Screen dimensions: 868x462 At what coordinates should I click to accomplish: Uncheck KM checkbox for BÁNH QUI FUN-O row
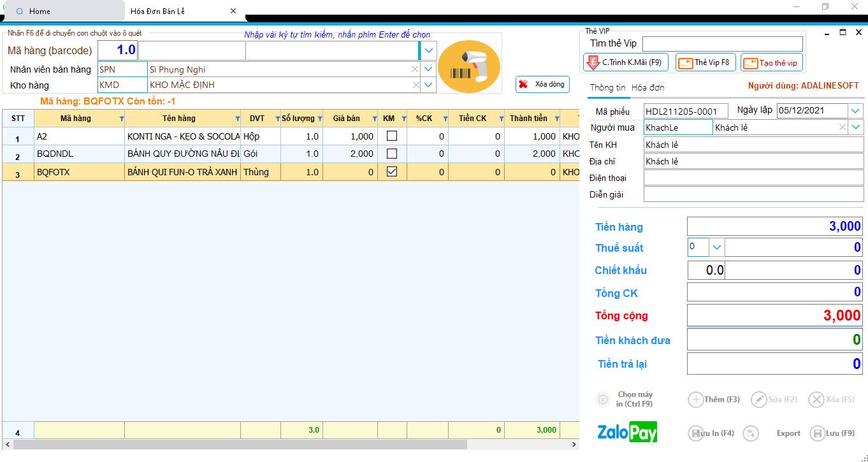[392, 171]
